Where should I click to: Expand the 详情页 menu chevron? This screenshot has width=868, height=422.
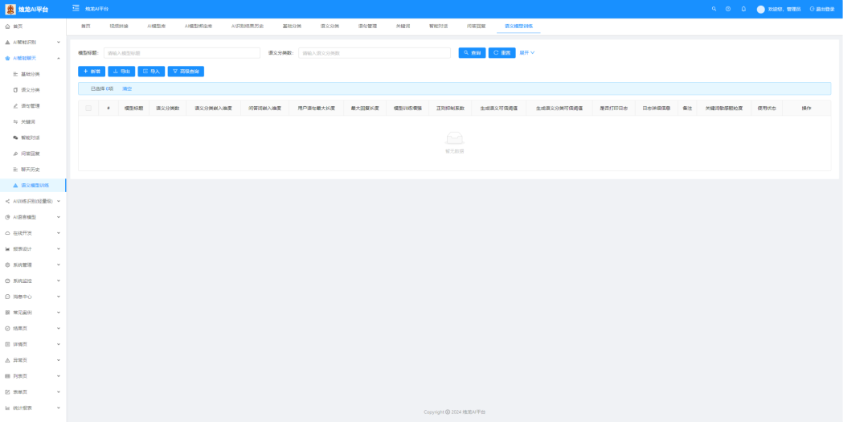(59, 345)
